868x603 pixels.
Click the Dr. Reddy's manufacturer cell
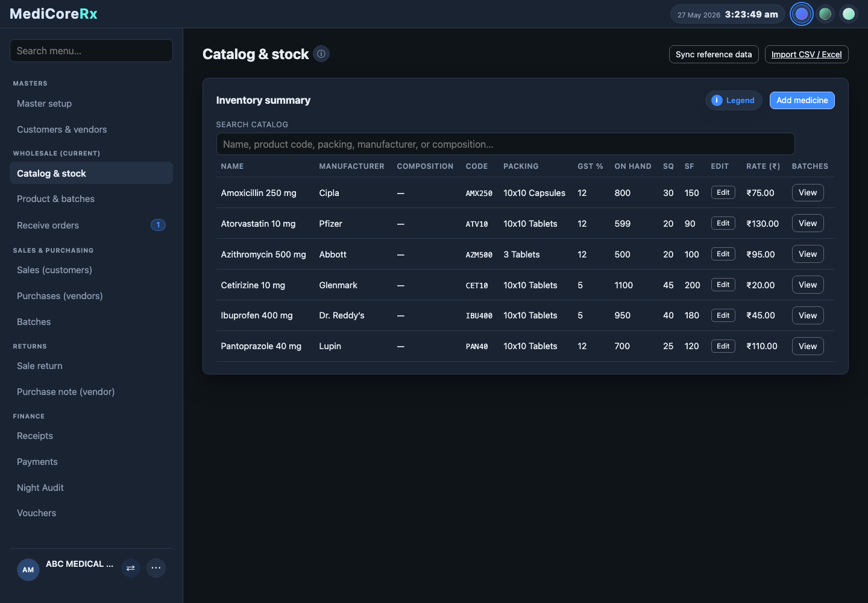(342, 315)
